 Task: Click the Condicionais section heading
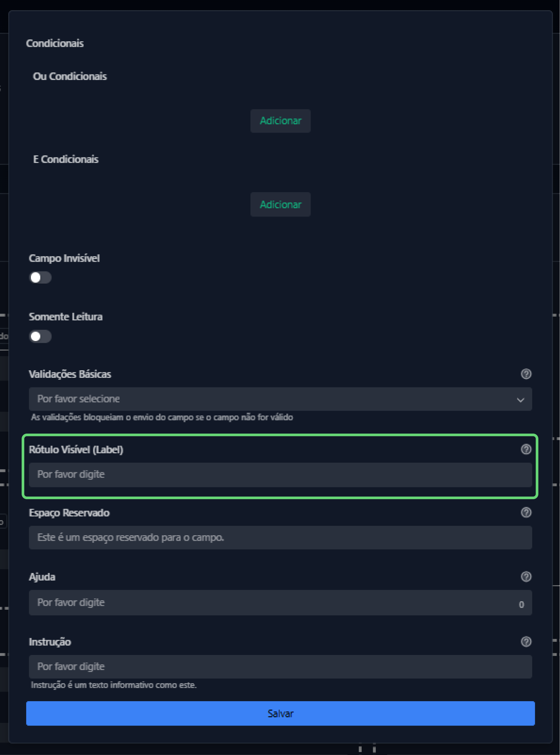(x=55, y=43)
